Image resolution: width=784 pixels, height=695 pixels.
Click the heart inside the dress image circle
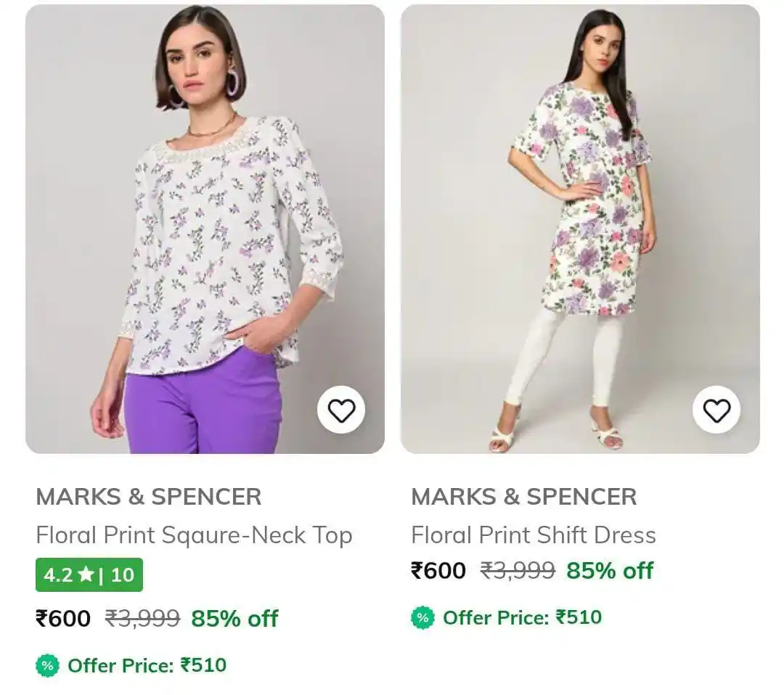pyautogui.click(x=716, y=410)
